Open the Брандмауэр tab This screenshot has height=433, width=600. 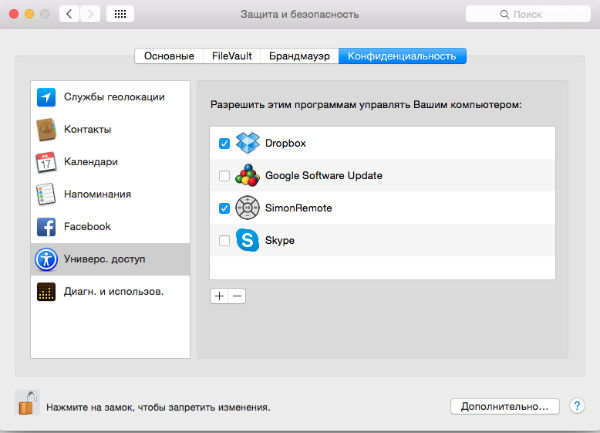[300, 56]
